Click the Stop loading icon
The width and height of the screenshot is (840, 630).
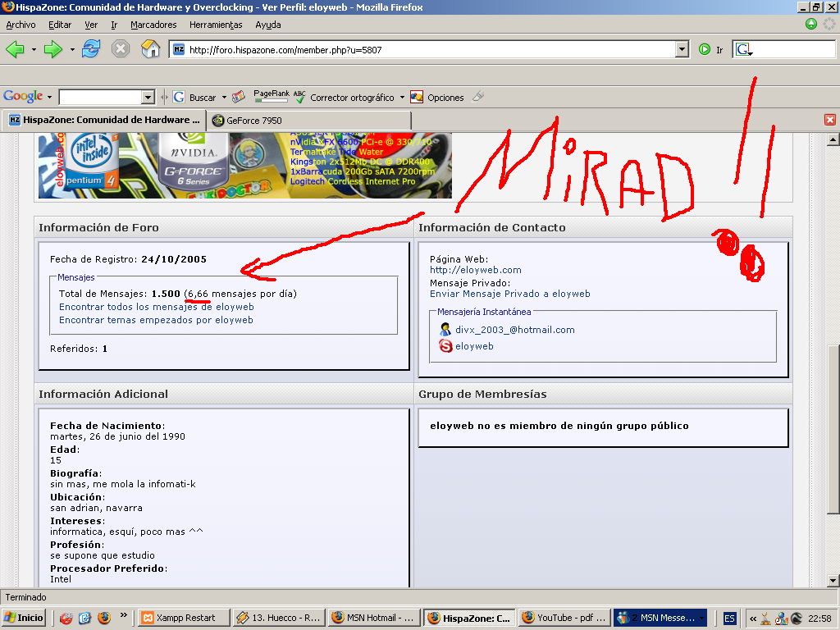pos(121,49)
